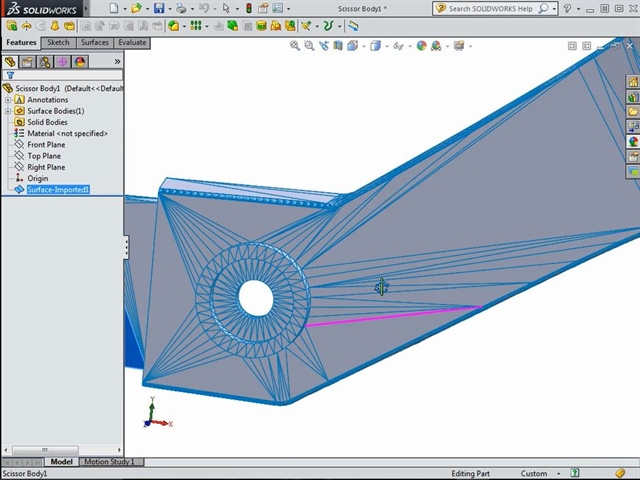Switch to DisplayManager tab icon
640x480 pixels.
point(80,62)
